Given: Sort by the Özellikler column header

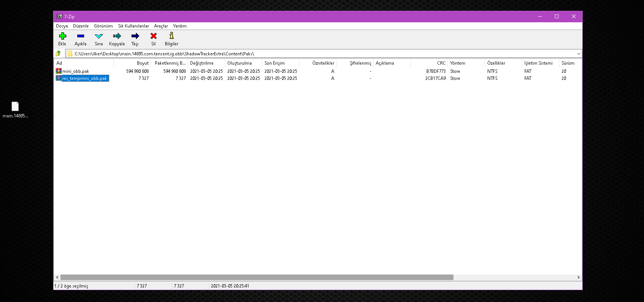Looking at the screenshot, I should tap(504, 63).
